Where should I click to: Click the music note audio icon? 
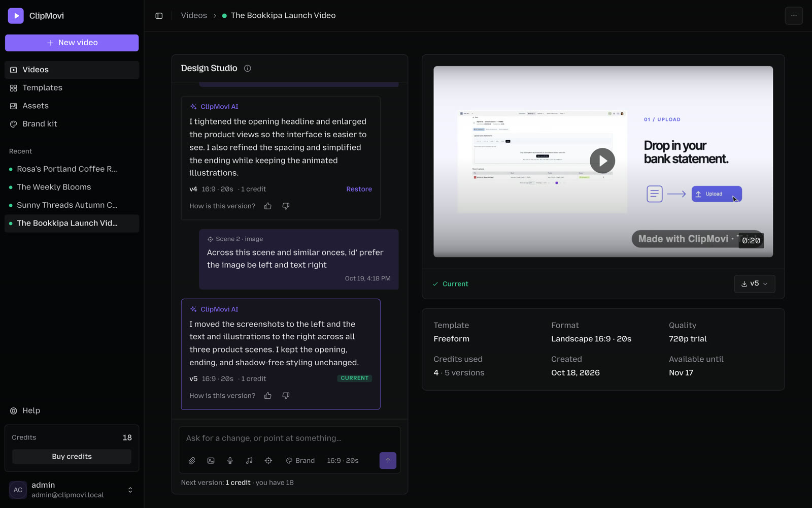pyautogui.click(x=249, y=461)
